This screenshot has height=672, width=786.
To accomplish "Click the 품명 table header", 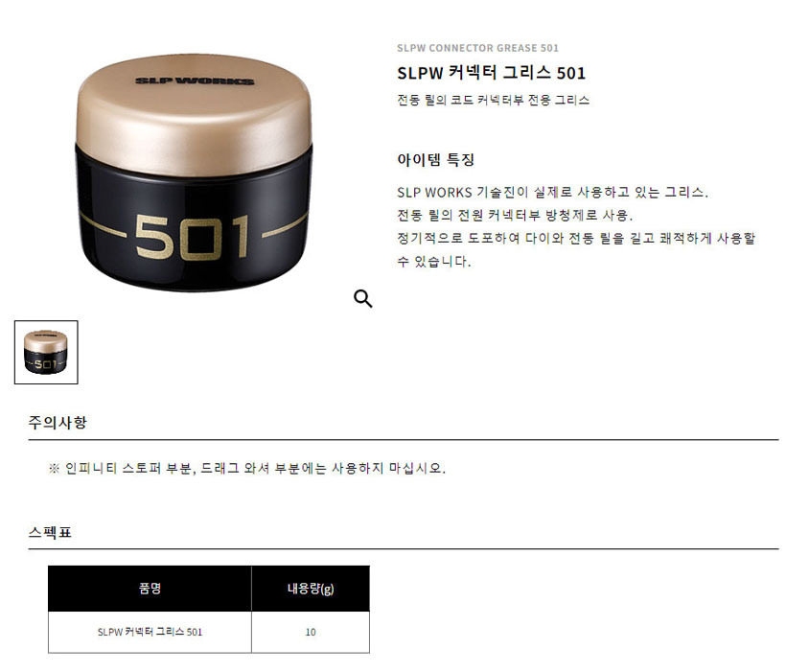I will coord(150,589).
